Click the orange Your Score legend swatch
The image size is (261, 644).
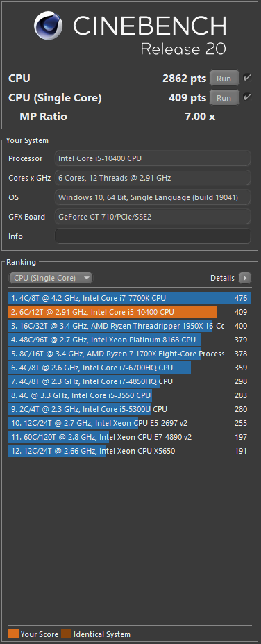tap(14, 634)
